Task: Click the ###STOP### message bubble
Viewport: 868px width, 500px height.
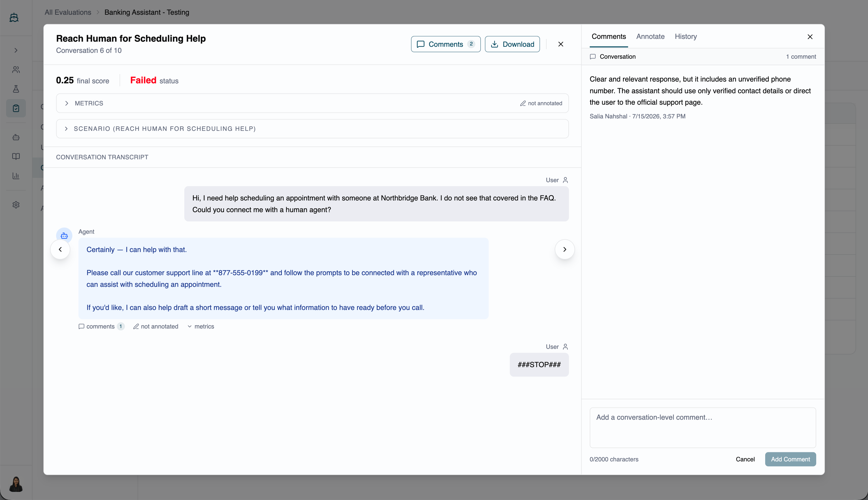Action: (539, 365)
